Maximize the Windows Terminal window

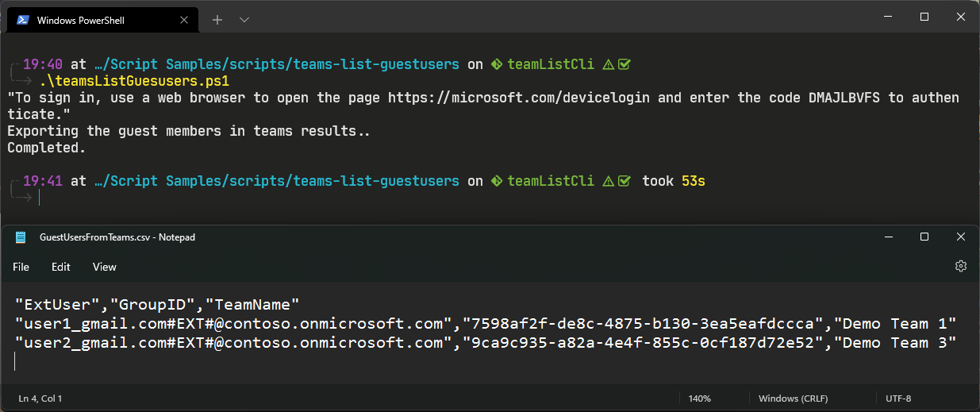coord(924,17)
